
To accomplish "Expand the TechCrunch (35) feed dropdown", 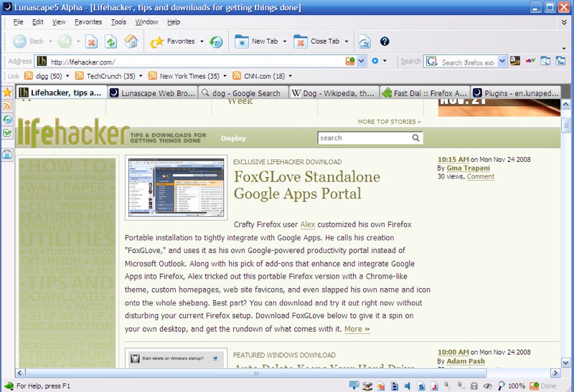I will pyautogui.click(x=141, y=76).
